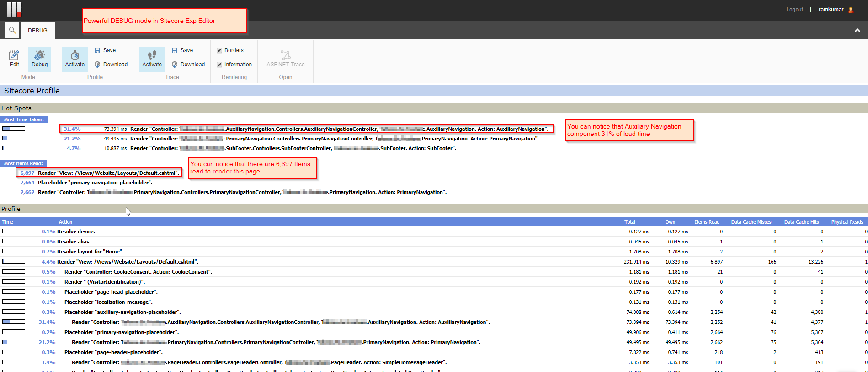This screenshot has width=868, height=372.
Task: Click the 31.4% hot spot time bar
Action: 14,129
